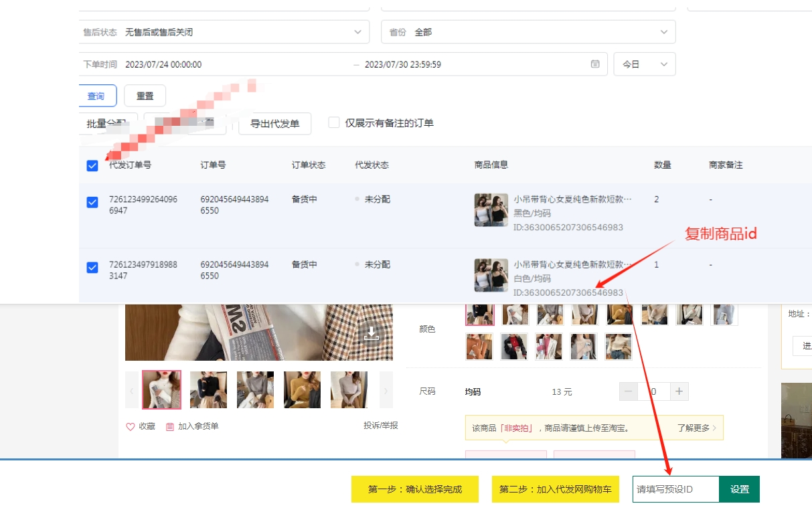Select the last swatch in second 颜色 row
This screenshot has height=526, width=812.
coord(619,347)
